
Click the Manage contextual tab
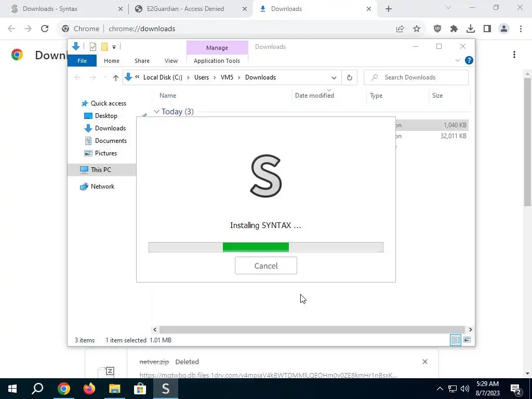tap(217, 48)
